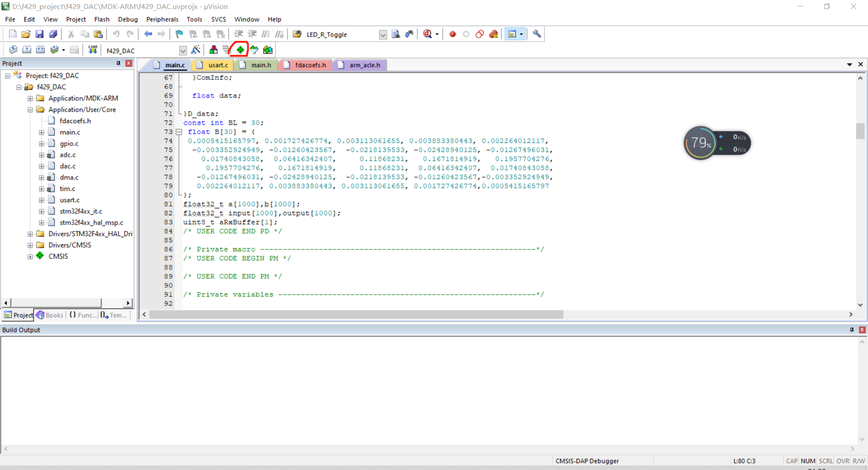Insert a bookmark using the blue flag icon
Image resolution: width=868 pixels, height=470 pixels.
(179, 34)
